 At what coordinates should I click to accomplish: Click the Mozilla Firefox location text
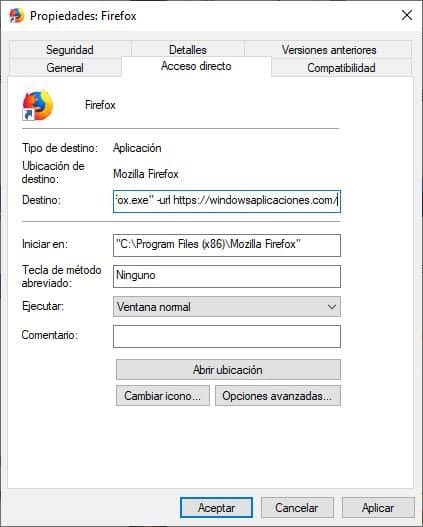tap(146, 174)
